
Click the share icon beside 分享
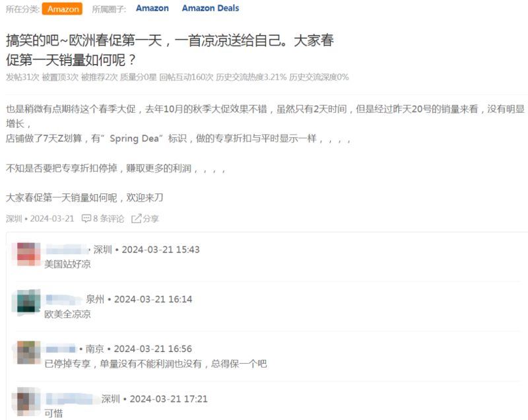click(x=137, y=219)
